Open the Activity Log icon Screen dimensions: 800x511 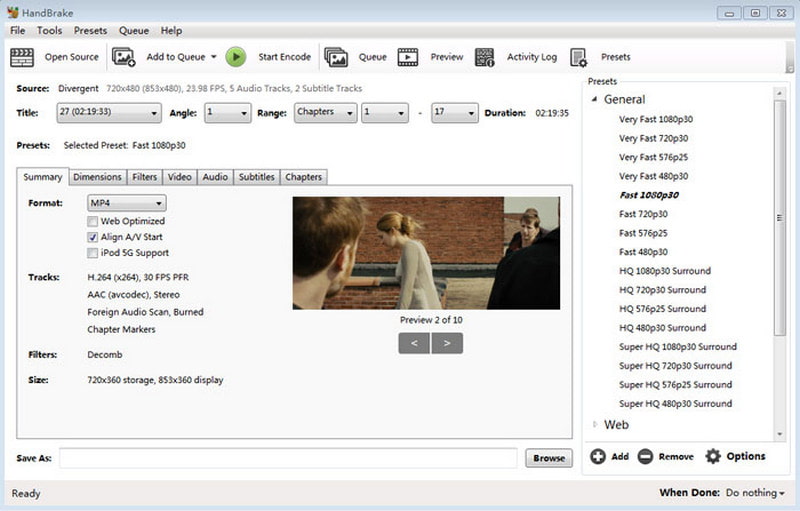click(485, 57)
